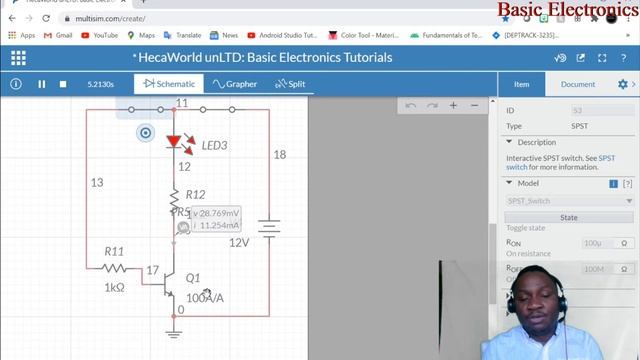The image size is (640, 360).
Task: Open the Multisim apps grid menu
Action: coord(18,58)
